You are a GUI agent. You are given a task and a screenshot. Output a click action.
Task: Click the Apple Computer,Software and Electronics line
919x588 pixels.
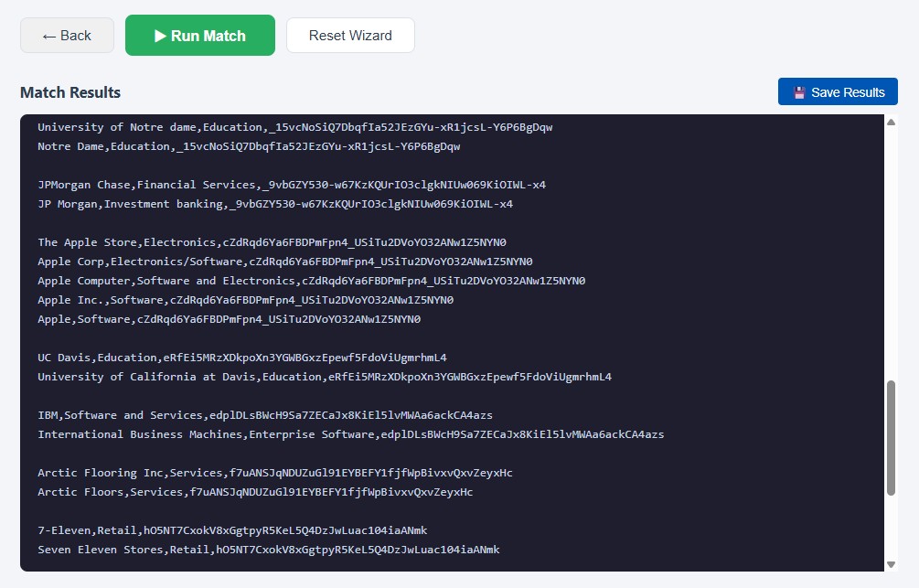tap(311, 281)
